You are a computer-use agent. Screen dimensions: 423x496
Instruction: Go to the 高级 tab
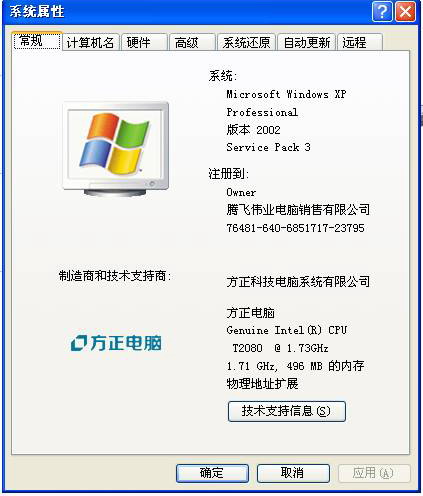click(x=192, y=42)
